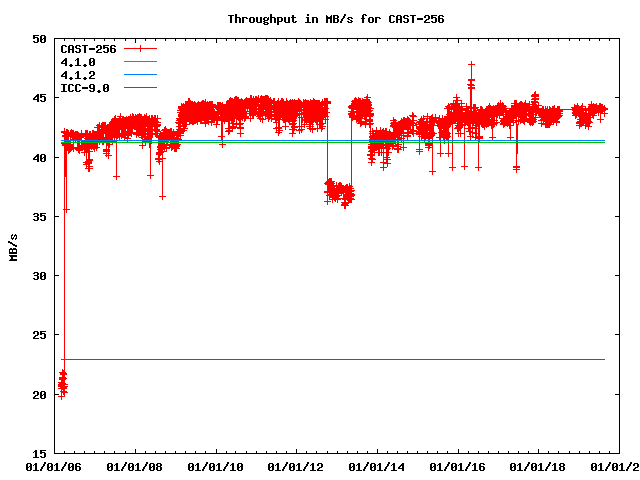Click the 25 tick label on y-axis
Viewport: 640px width, 480px height.
pos(39,336)
